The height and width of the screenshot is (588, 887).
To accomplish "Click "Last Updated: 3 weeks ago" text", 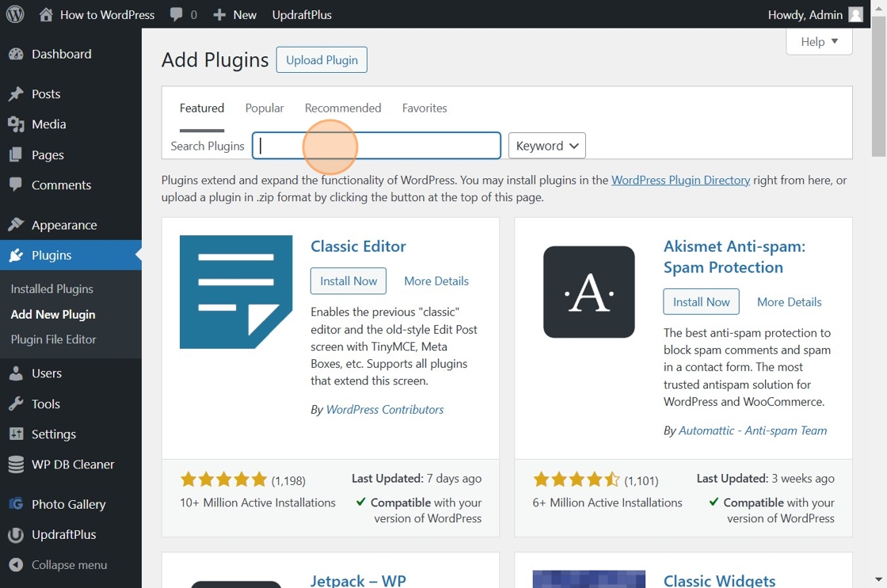I will [765, 478].
